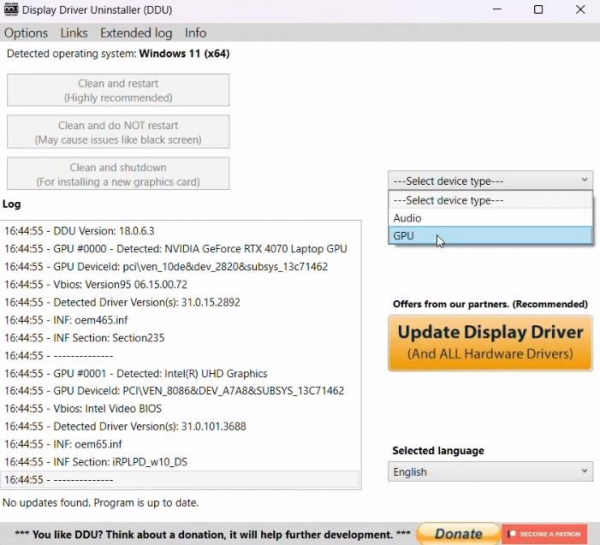Choose the '---Select device type---' list option
This screenshot has height=545, width=600.
(x=490, y=200)
